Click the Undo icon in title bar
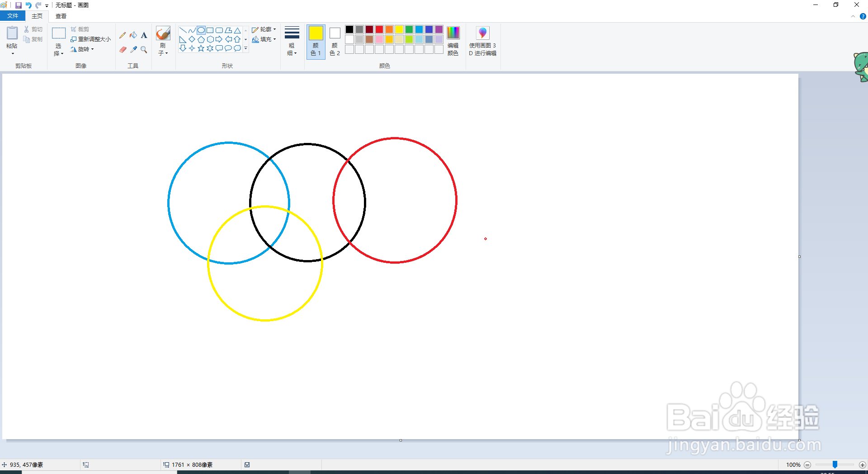868x474 pixels. 28,5
